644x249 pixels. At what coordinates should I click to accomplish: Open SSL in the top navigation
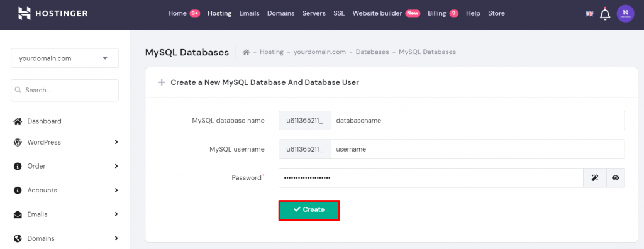tap(339, 14)
